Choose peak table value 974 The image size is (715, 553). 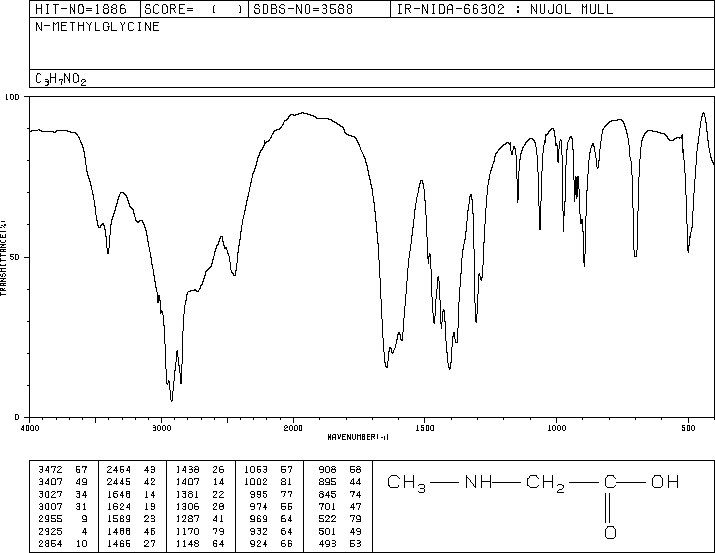tap(259, 506)
